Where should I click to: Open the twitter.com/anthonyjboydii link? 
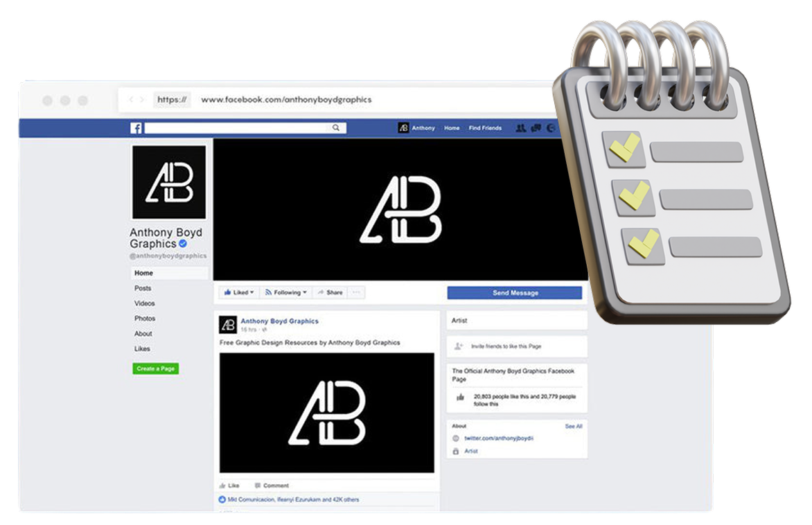[498, 438]
